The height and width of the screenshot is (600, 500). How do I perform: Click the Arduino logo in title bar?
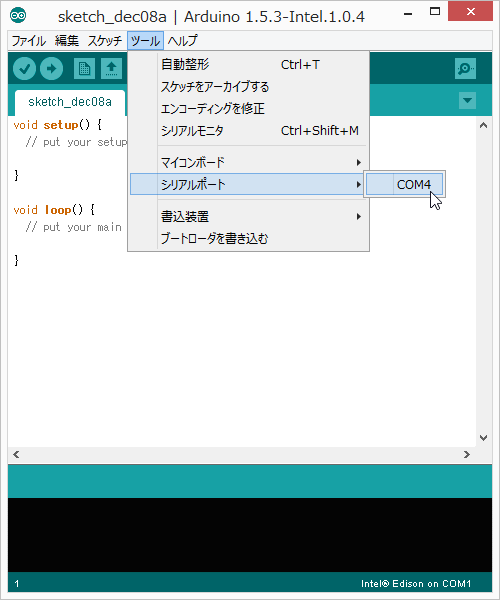[18, 15]
